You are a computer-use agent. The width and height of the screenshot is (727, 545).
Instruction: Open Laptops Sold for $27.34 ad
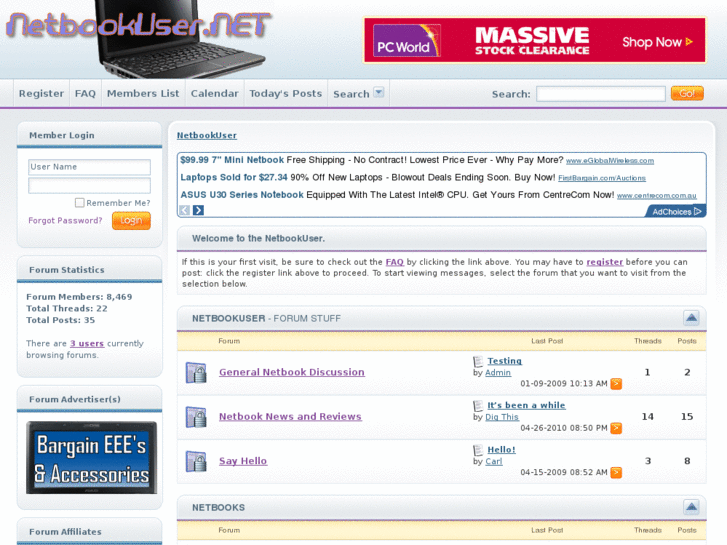pos(234,177)
